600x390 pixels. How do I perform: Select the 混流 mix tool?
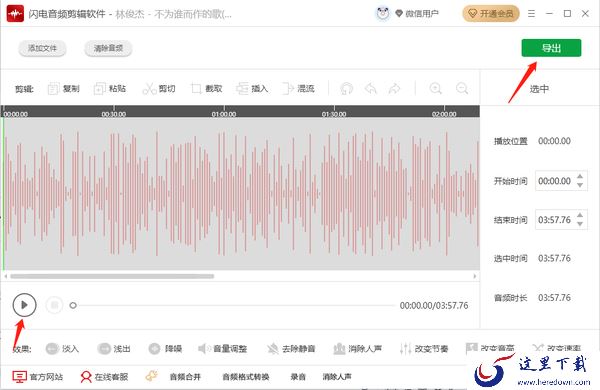tap(298, 89)
